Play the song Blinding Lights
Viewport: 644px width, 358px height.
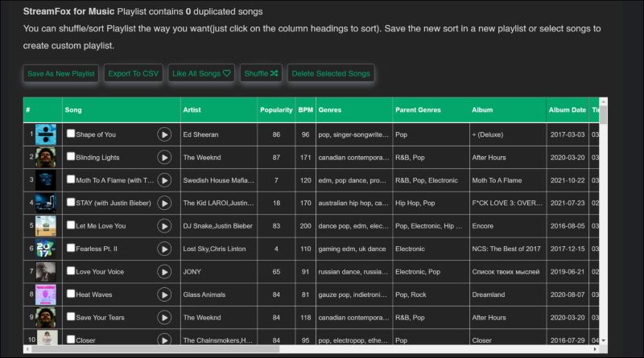pos(164,157)
